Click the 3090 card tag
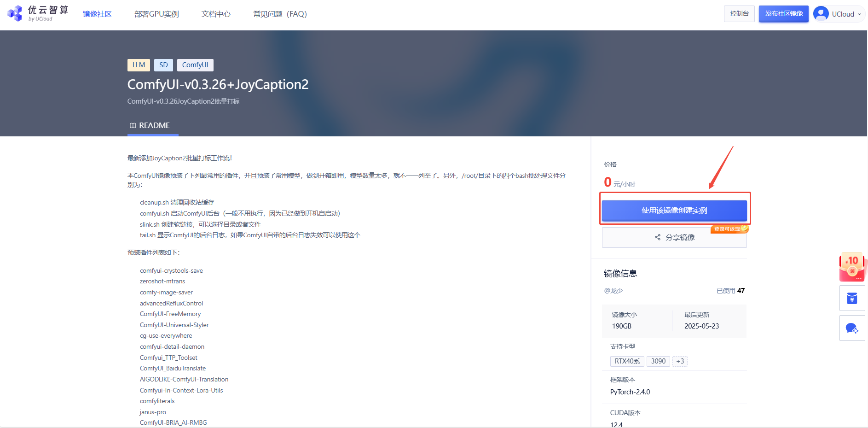Image resolution: width=868 pixels, height=428 pixels. tap(658, 361)
